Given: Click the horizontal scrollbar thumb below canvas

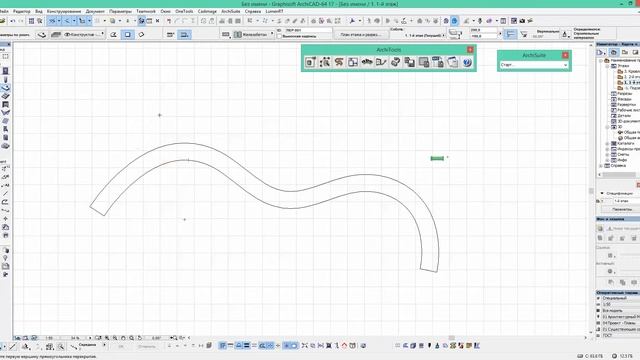Looking at the screenshot, I should click(451, 338).
